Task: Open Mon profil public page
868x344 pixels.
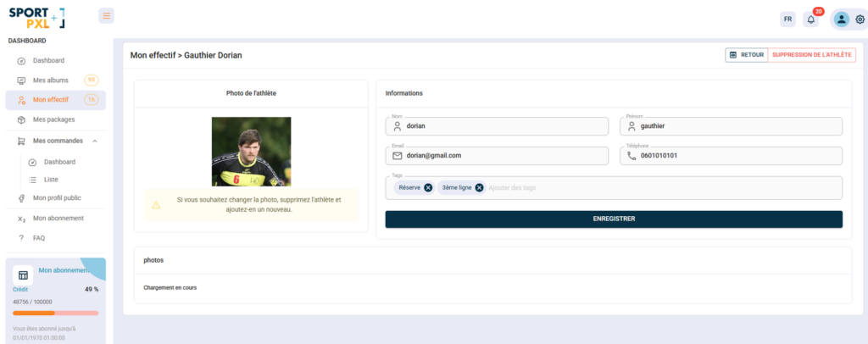Action: pyautogui.click(x=57, y=197)
